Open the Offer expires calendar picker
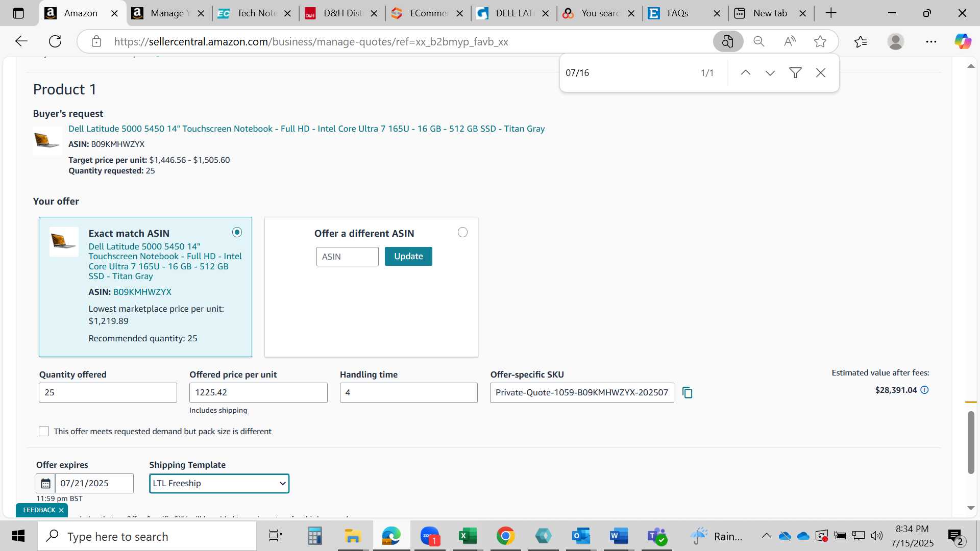Screen dimensions: 980x551 coord(45,483)
